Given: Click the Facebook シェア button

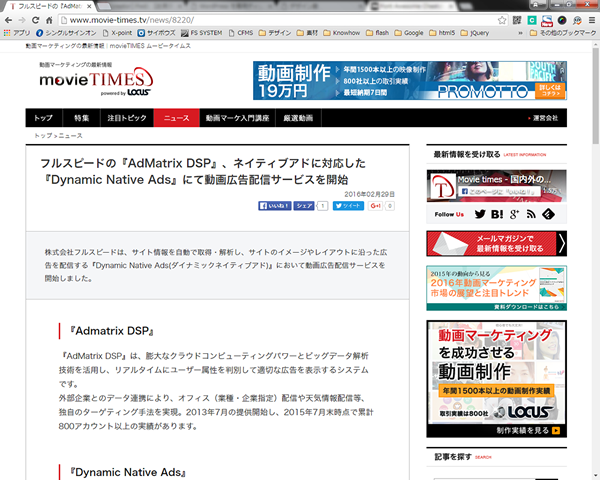Looking at the screenshot, I should (304, 206).
